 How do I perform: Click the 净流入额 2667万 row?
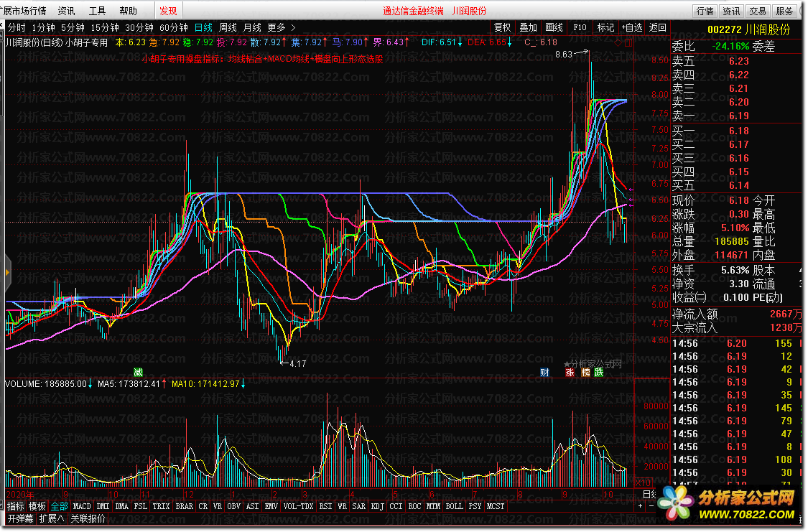pyautogui.click(x=737, y=314)
